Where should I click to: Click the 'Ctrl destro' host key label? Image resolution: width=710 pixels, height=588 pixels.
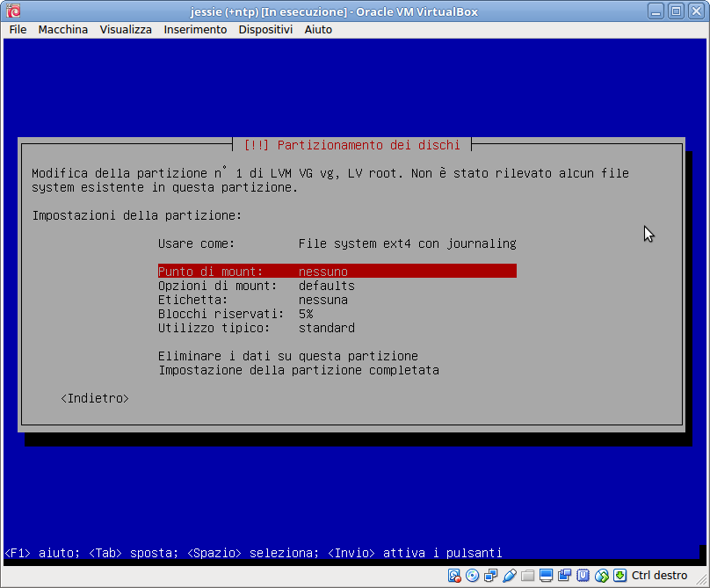click(659, 576)
